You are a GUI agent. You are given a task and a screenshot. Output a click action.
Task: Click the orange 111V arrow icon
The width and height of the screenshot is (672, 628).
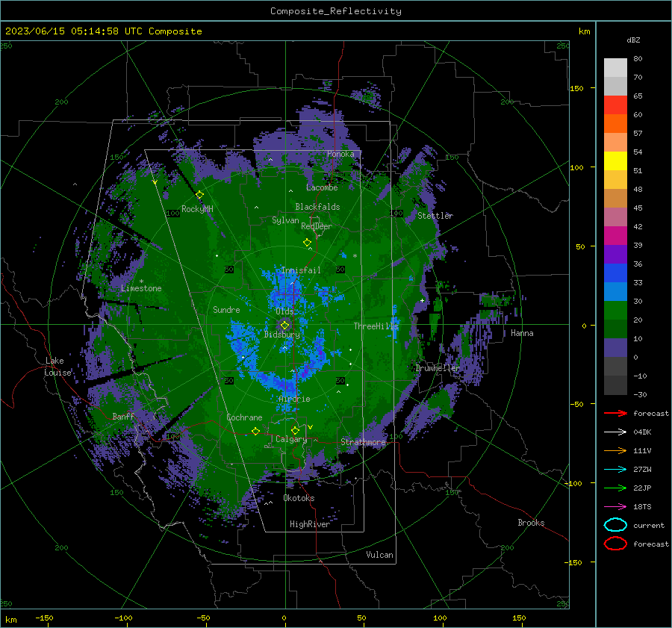[615, 450]
